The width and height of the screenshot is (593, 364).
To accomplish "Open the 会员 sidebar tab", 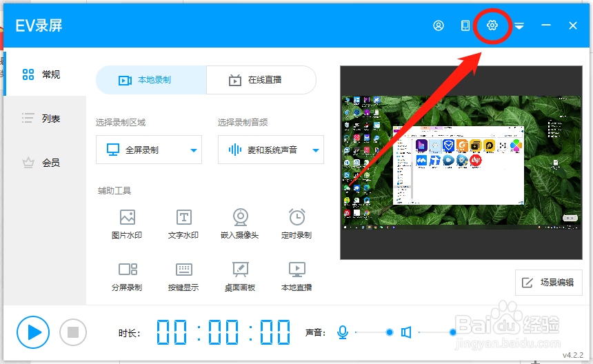I will 45,163.
